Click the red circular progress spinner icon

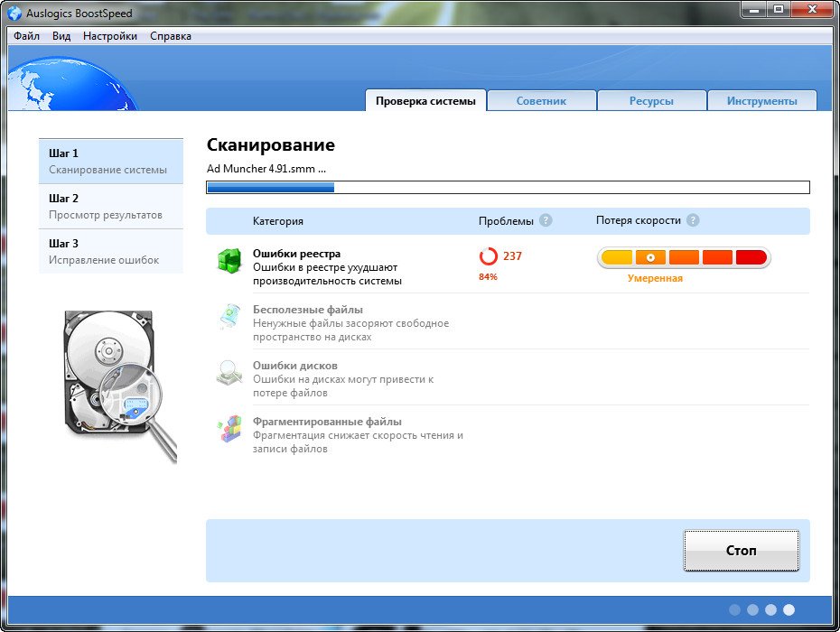pos(488,256)
